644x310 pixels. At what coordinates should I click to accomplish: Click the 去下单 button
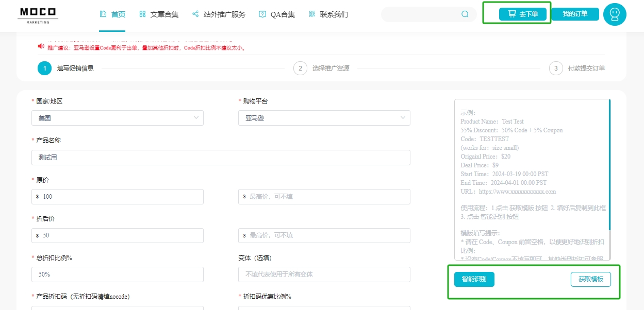(523, 14)
